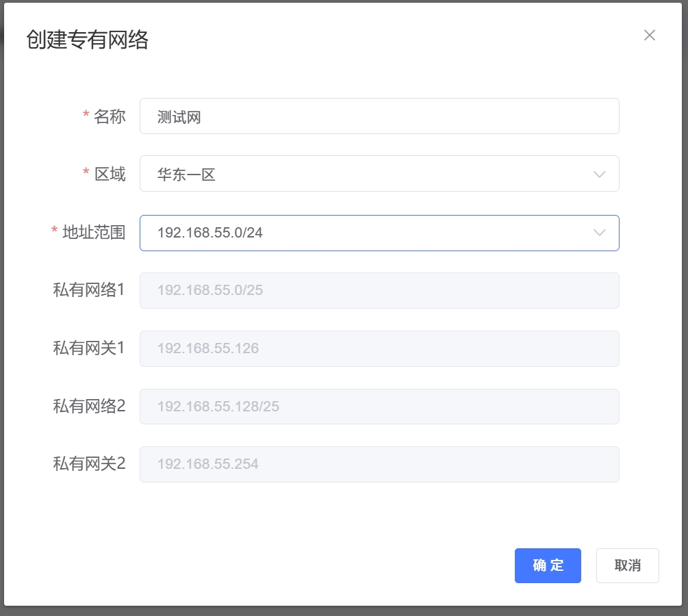Viewport: 688px width, 616px height.
Task: Click the 私有网络2 label text
Action: point(89,407)
